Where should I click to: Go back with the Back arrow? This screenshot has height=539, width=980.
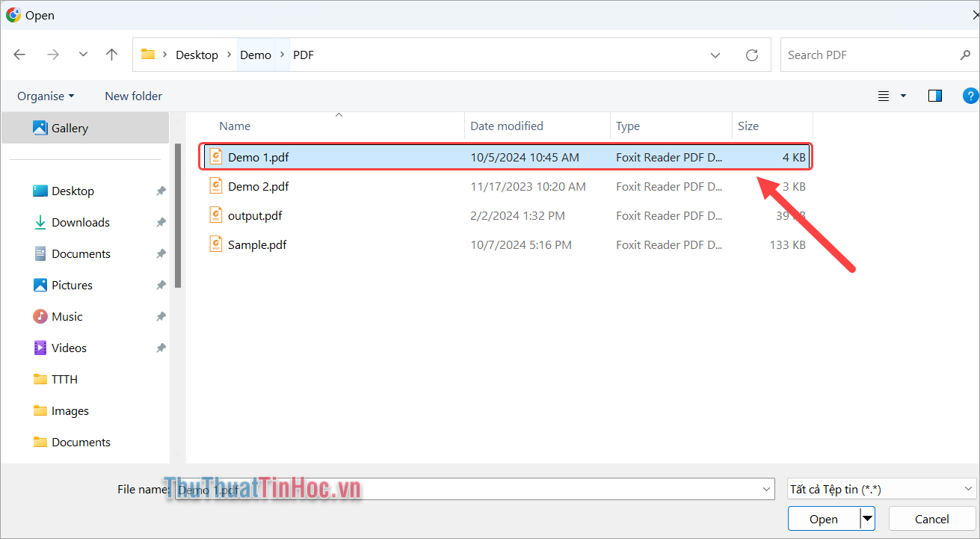20,55
